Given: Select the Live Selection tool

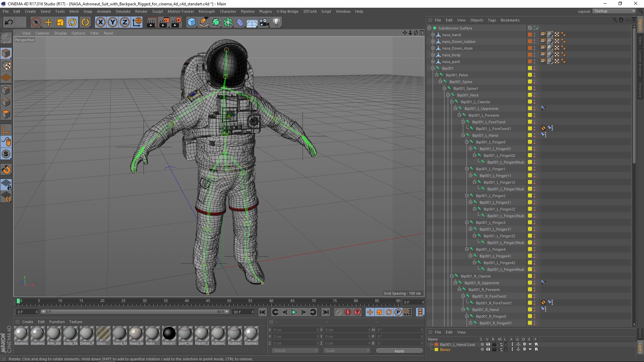Looking at the screenshot, I should pos(36,22).
